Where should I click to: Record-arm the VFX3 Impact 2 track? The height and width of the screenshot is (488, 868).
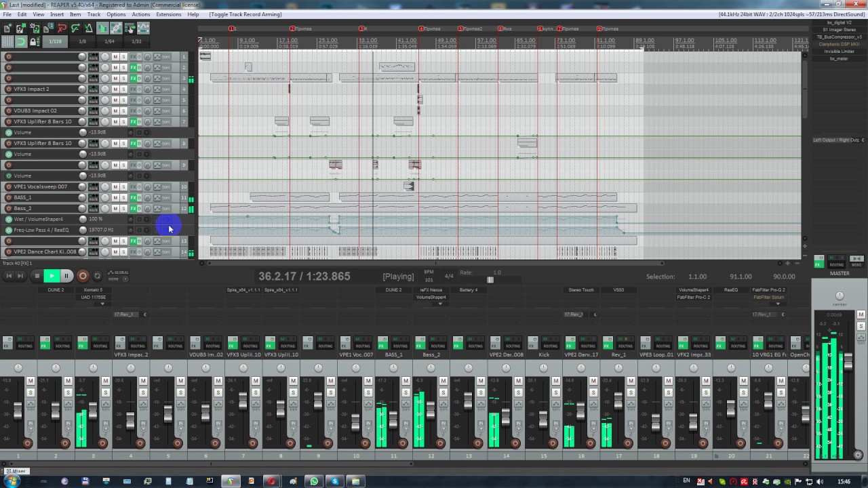[8, 89]
